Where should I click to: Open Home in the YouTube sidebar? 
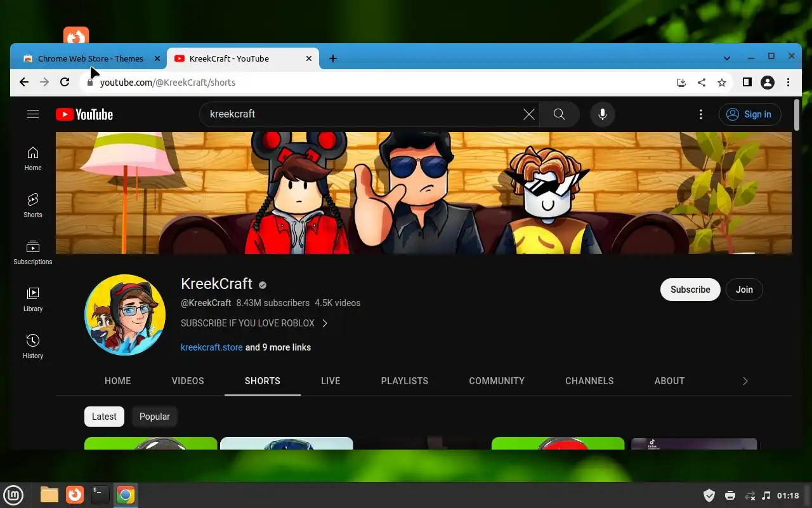pos(33,159)
